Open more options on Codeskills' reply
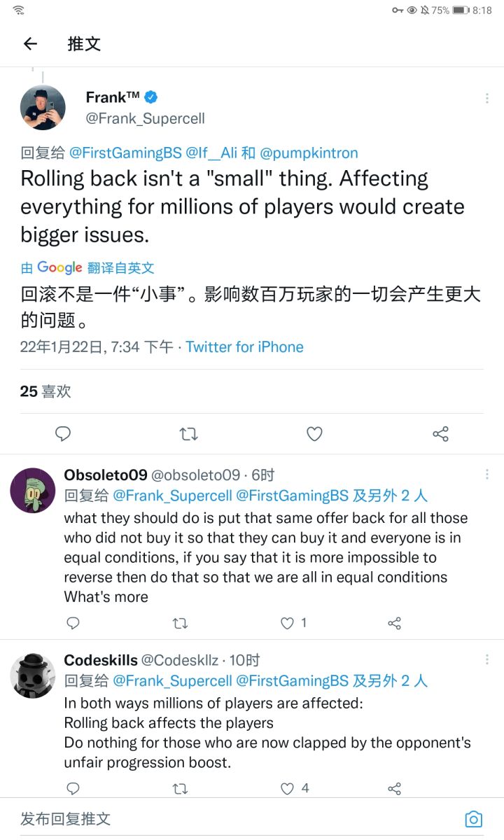The height and width of the screenshot is (840, 504). pyautogui.click(x=487, y=659)
